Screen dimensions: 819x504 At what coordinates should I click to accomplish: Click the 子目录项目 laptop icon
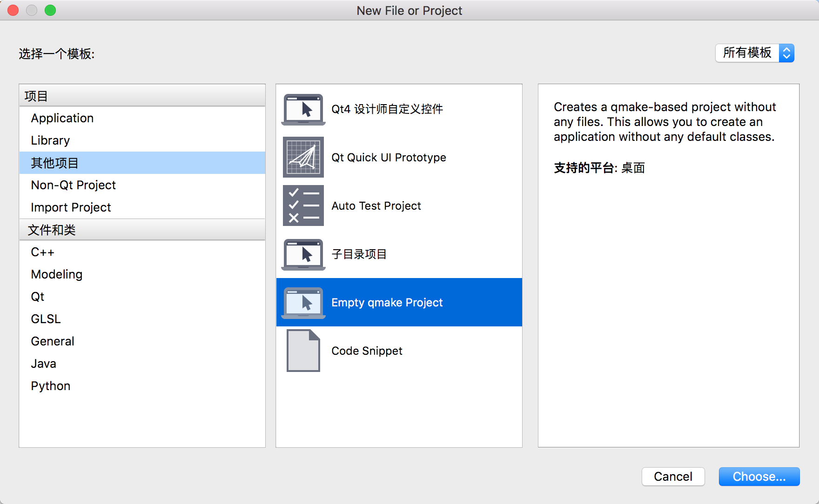303,254
